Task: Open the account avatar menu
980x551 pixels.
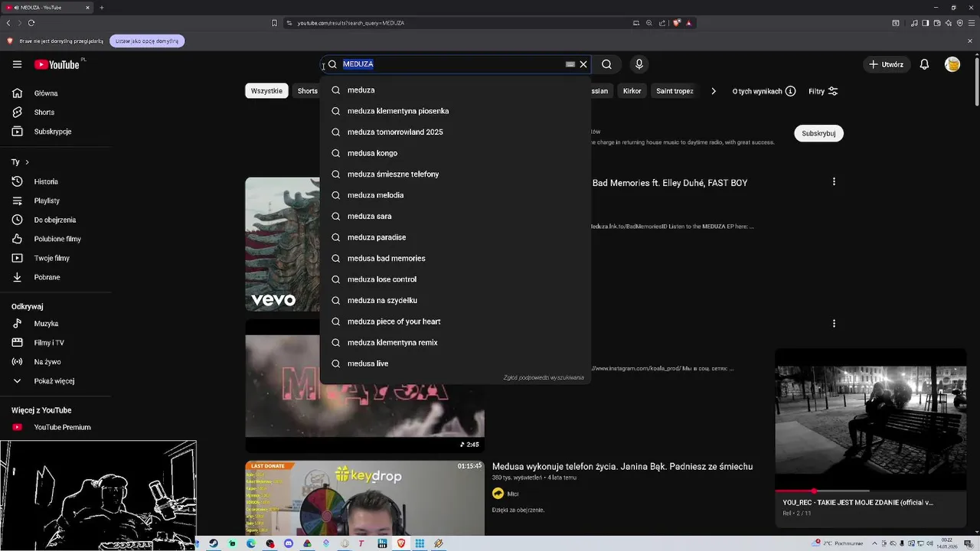Action: (952, 64)
